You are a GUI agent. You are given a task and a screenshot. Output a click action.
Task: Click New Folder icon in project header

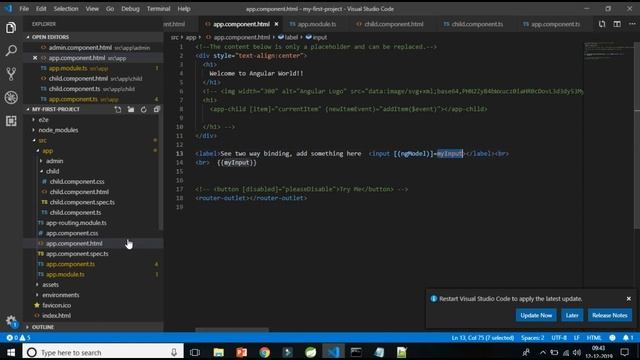coord(131,109)
